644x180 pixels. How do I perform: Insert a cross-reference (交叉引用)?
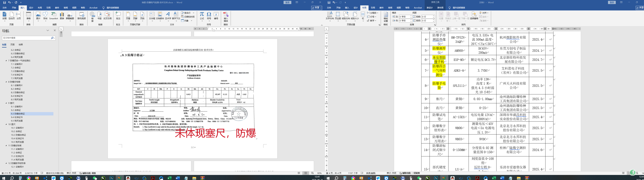107,16
